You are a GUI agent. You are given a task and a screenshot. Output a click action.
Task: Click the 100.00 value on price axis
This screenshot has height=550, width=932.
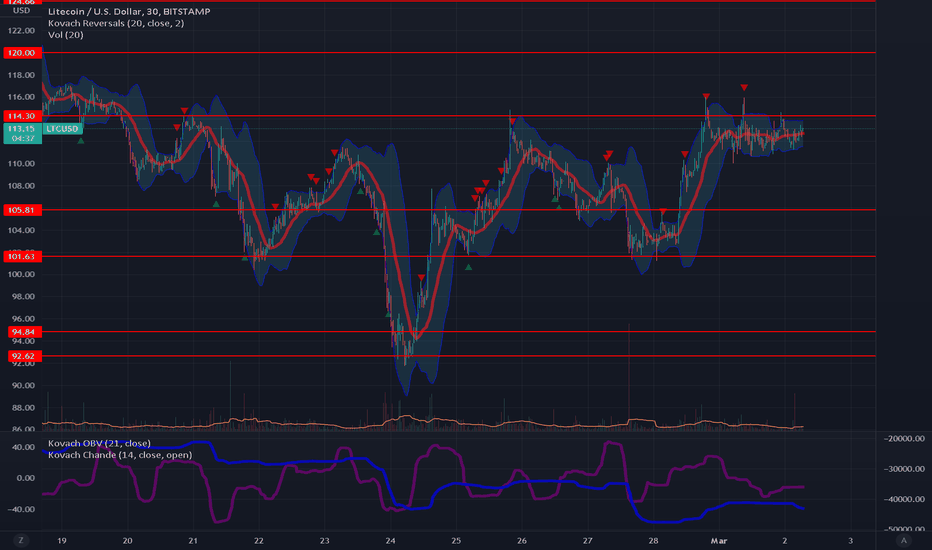coord(21,274)
